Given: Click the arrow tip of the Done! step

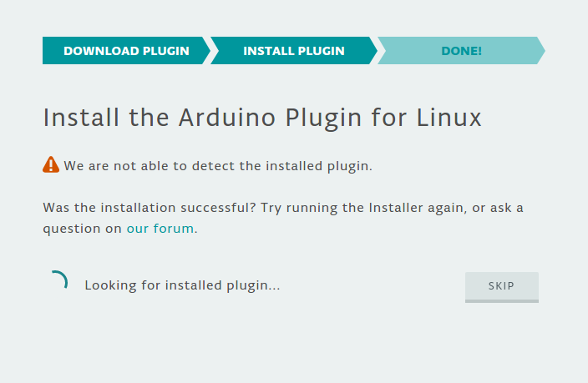Looking at the screenshot, I should click(540, 51).
